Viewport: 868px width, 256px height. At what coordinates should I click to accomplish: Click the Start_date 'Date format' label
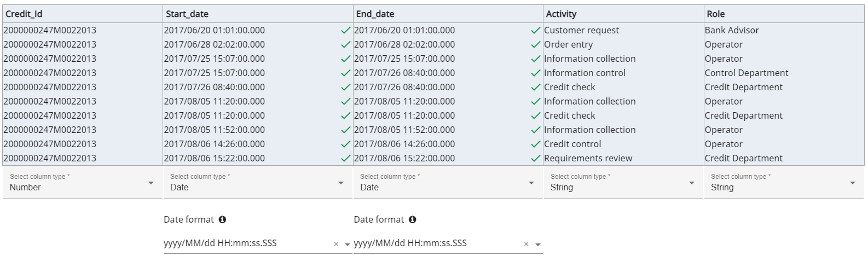click(189, 219)
